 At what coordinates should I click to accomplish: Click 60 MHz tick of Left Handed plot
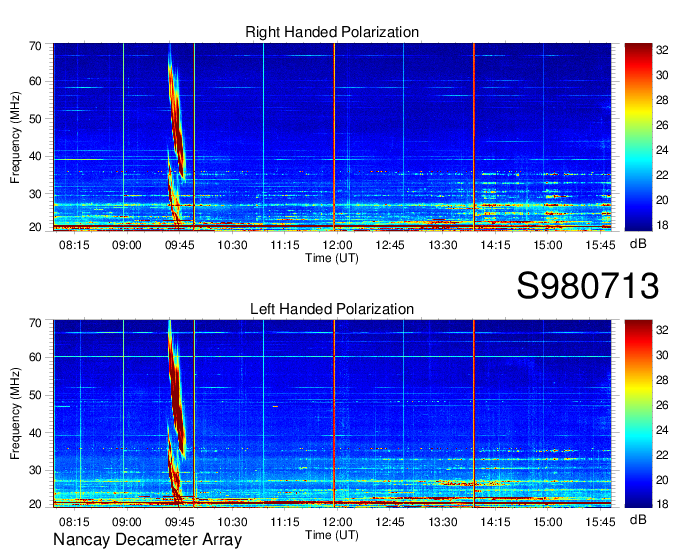coord(35,358)
